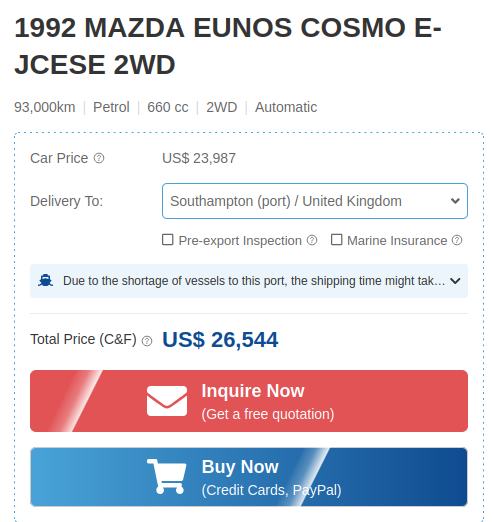Viewport: 494px width, 522px height.
Task: Click the Marine Insurance help icon
Action: 457,240
